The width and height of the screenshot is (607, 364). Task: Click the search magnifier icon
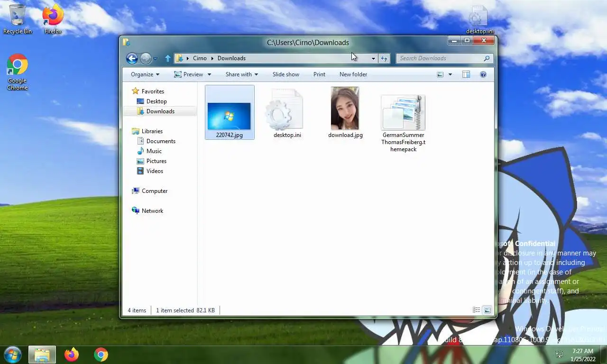(487, 58)
